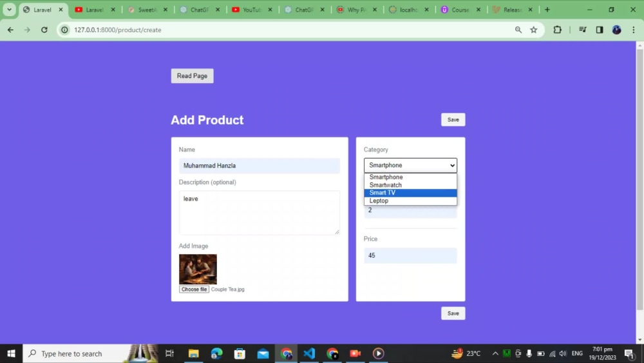Viewport: 644px width, 363px height.
Task: Open the Chrome profile avatar
Action: pos(616,30)
